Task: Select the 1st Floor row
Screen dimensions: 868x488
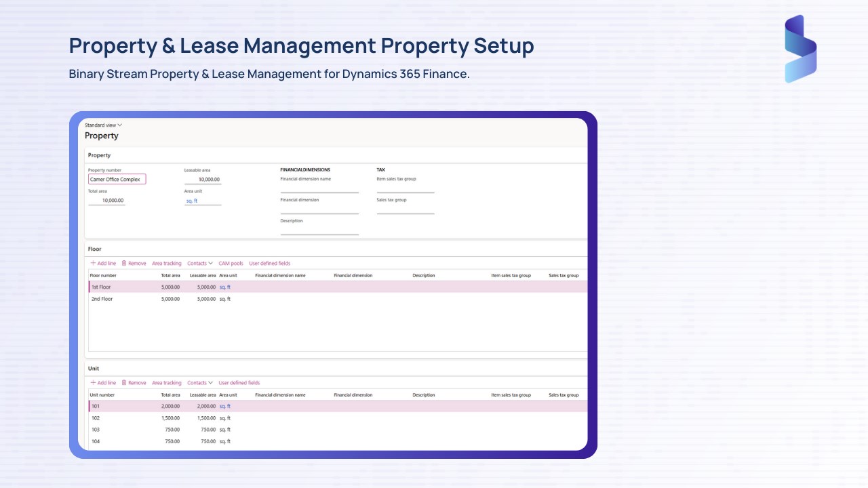Action: (x=338, y=287)
